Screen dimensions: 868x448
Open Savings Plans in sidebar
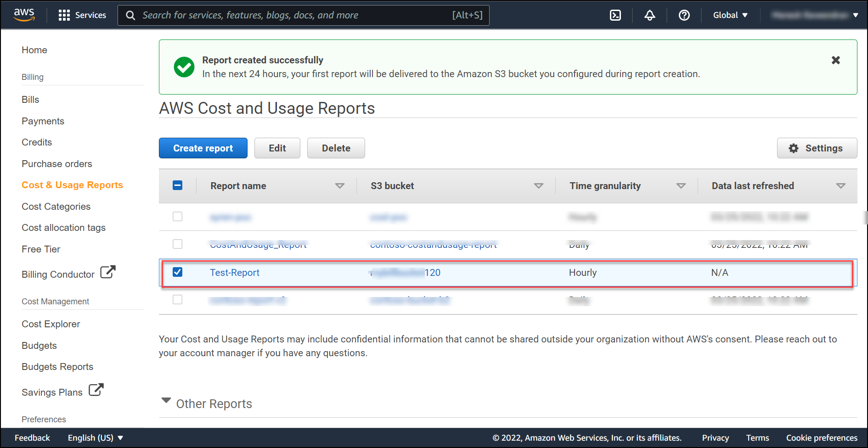coord(52,392)
